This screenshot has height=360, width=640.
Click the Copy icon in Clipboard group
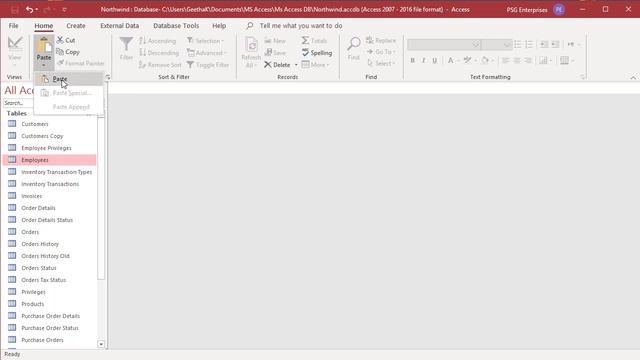coord(60,52)
